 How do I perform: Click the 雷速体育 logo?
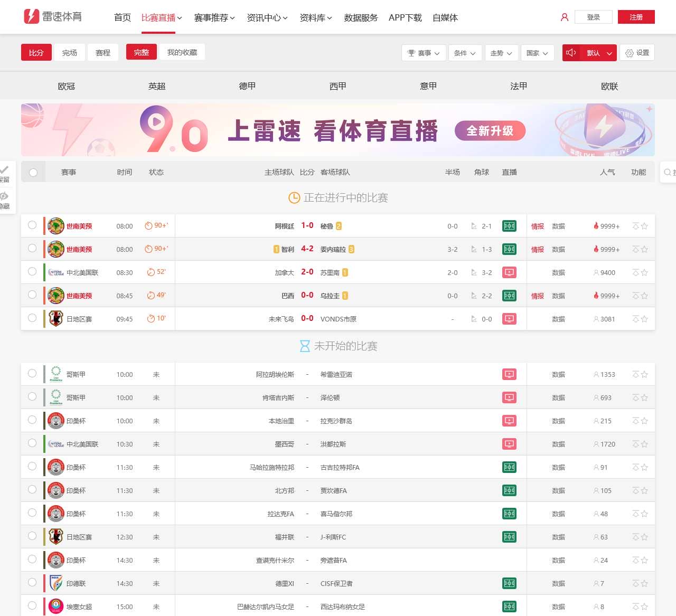pyautogui.click(x=53, y=16)
